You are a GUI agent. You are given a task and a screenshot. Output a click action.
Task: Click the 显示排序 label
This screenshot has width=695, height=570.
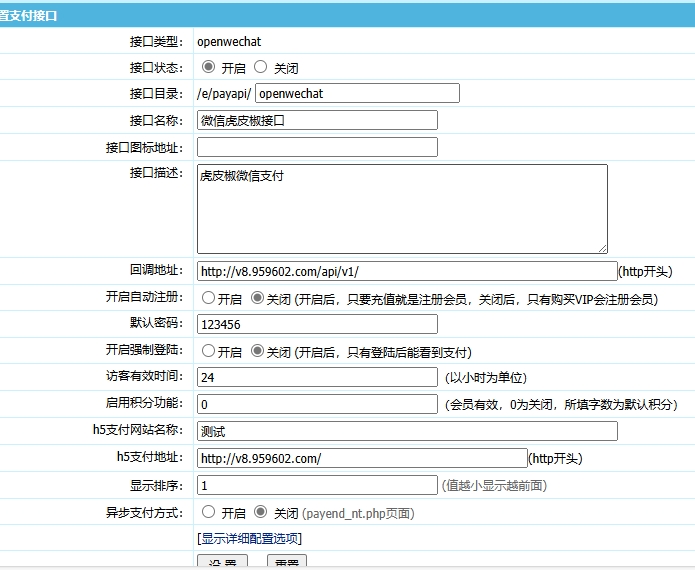click(x=156, y=485)
